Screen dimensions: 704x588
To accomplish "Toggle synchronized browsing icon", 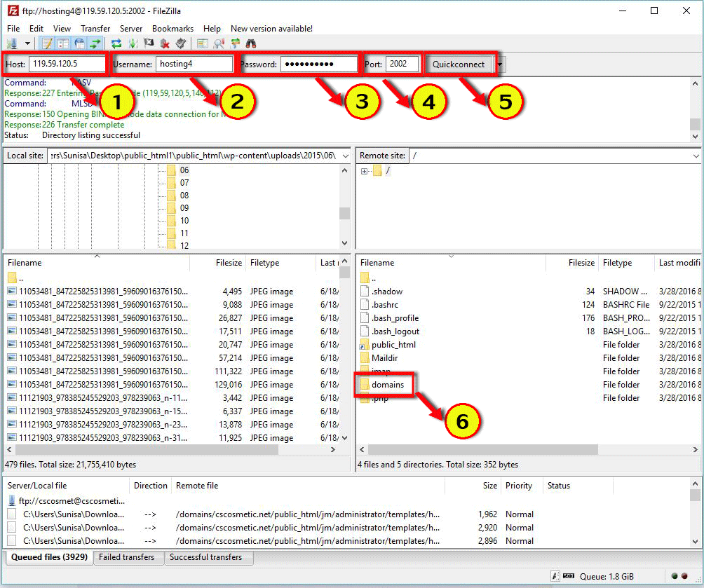I will click(x=235, y=43).
